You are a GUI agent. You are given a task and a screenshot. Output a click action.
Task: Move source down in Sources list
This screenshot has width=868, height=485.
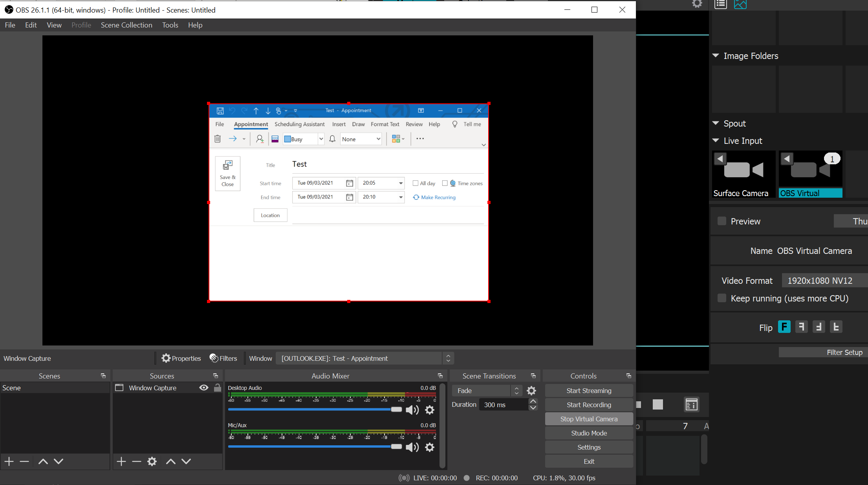click(186, 461)
